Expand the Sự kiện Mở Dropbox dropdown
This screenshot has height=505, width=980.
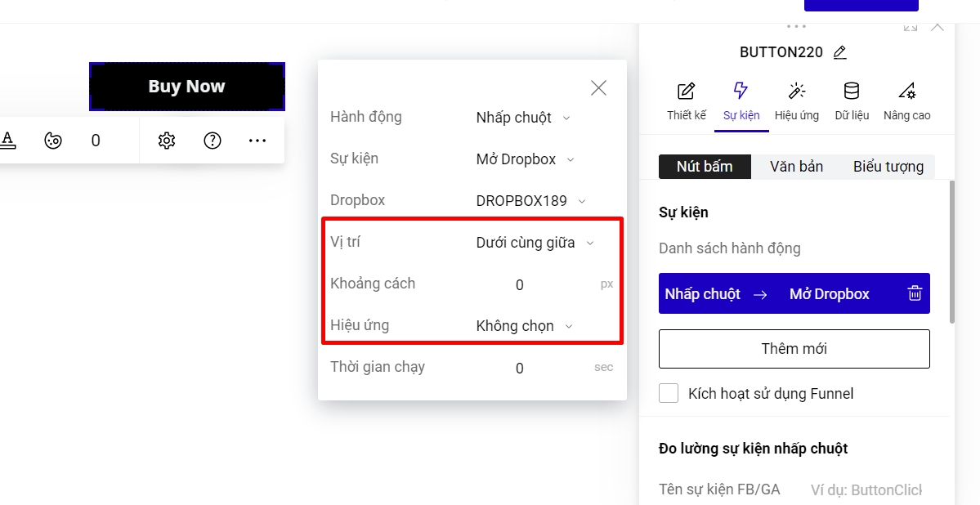coord(526,159)
